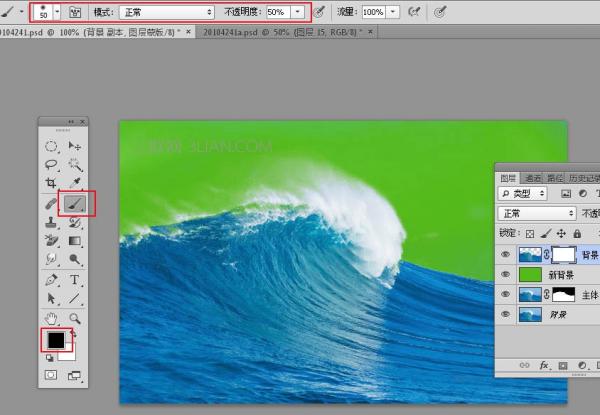This screenshot has height=415, width=600.
Task: Click the opacity 50% input field
Action: tap(277, 12)
